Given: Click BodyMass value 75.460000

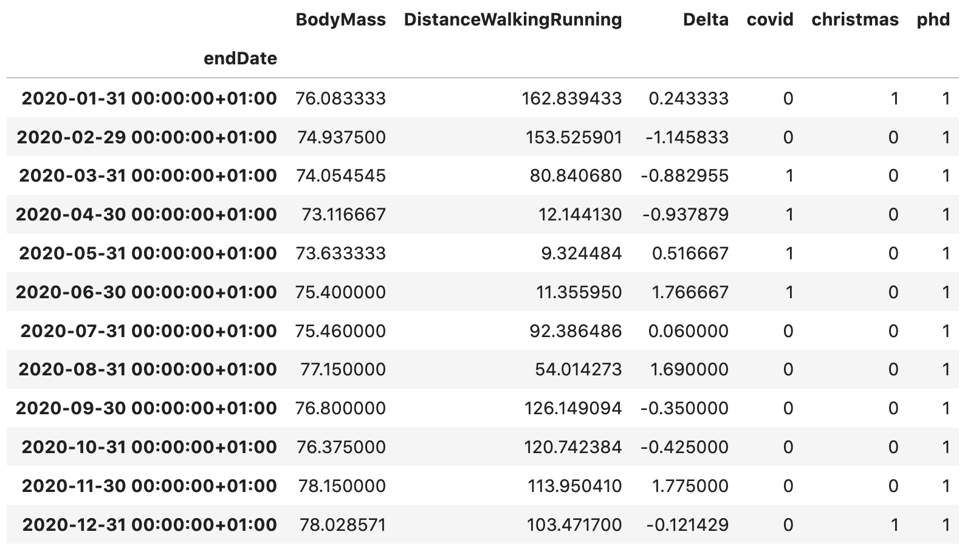Looking at the screenshot, I should click(340, 332).
